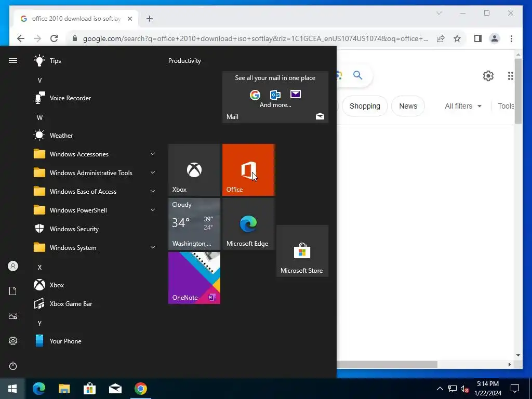Click the Windows Start button
Image resolution: width=532 pixels, height=399 pixels.
(12, 389)
